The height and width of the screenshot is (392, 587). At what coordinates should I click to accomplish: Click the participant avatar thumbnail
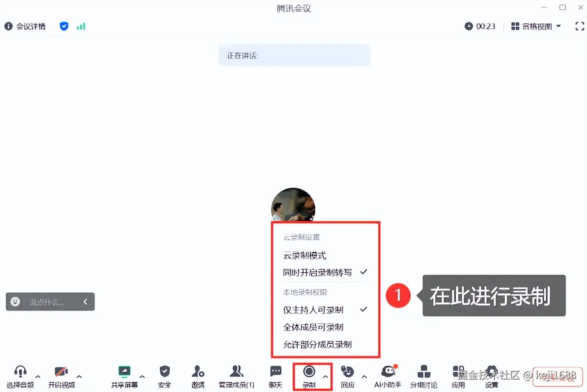pos(293,204)
